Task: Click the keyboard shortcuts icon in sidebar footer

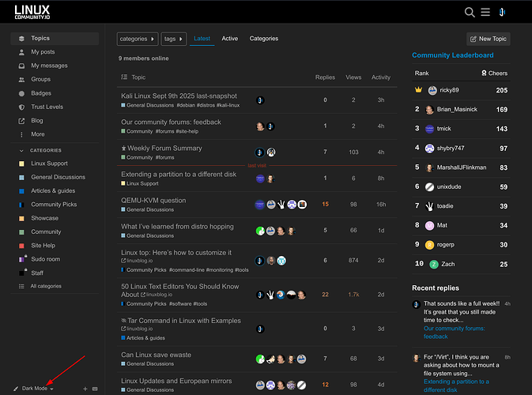Action: (x=96, y=389)
